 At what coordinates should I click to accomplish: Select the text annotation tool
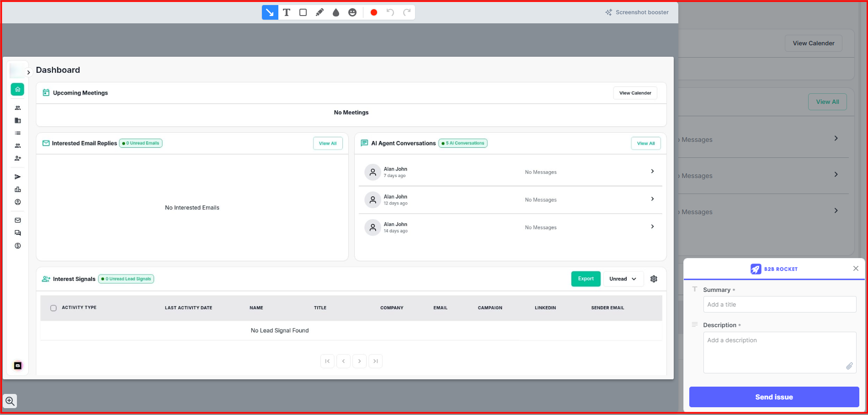point(287,12)
